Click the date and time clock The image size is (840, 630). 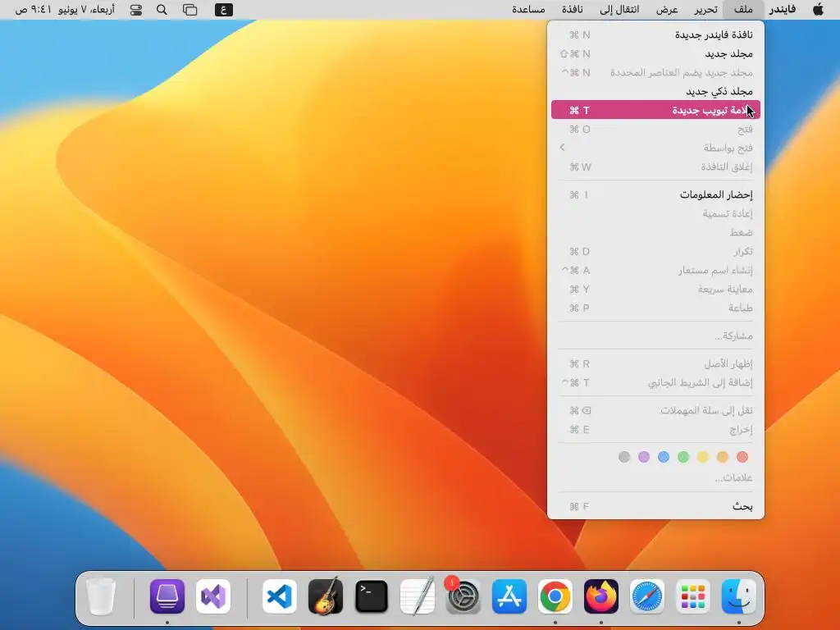pyautogui.click(x=65, y=10)
